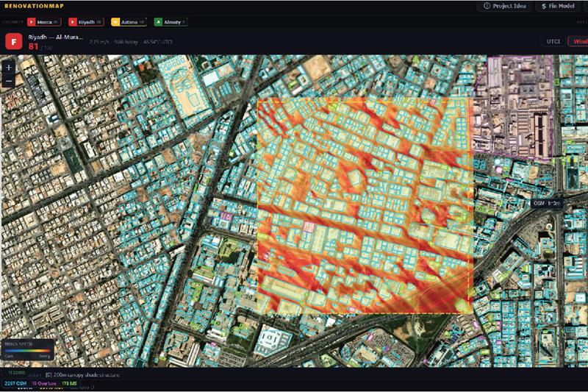Zoom out the map with minus button
This screenshot has height=392, width=588.
click(x=9, y=81)
